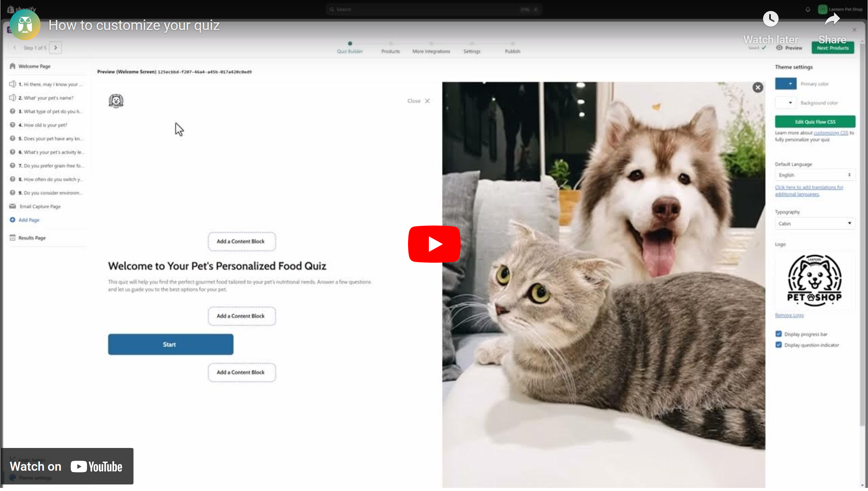Click Add a Content Block above the heading

pyautogui.click(x=241, y=242)
